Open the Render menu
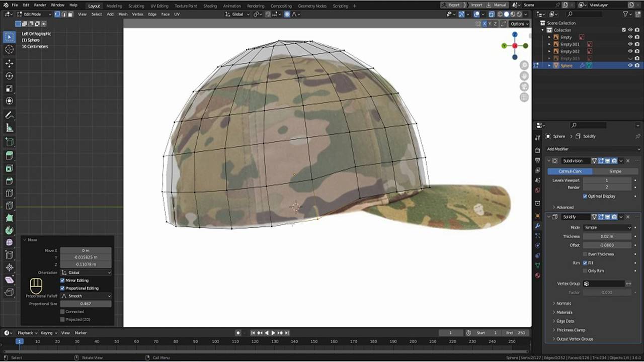This screenshot has height=362, width=644. coord(40,5)
